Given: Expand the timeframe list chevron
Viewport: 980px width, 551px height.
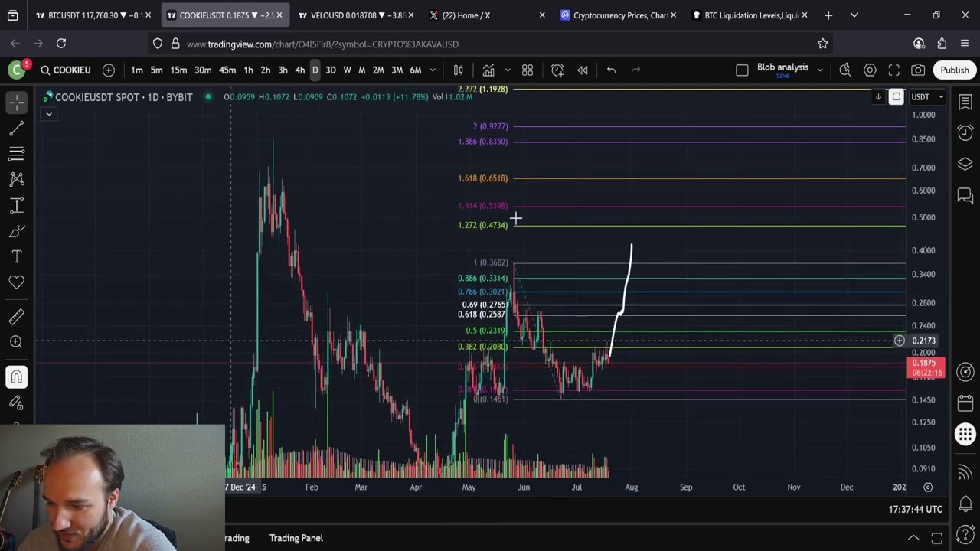Looking at the screenshot, I should tap(433, 70).
